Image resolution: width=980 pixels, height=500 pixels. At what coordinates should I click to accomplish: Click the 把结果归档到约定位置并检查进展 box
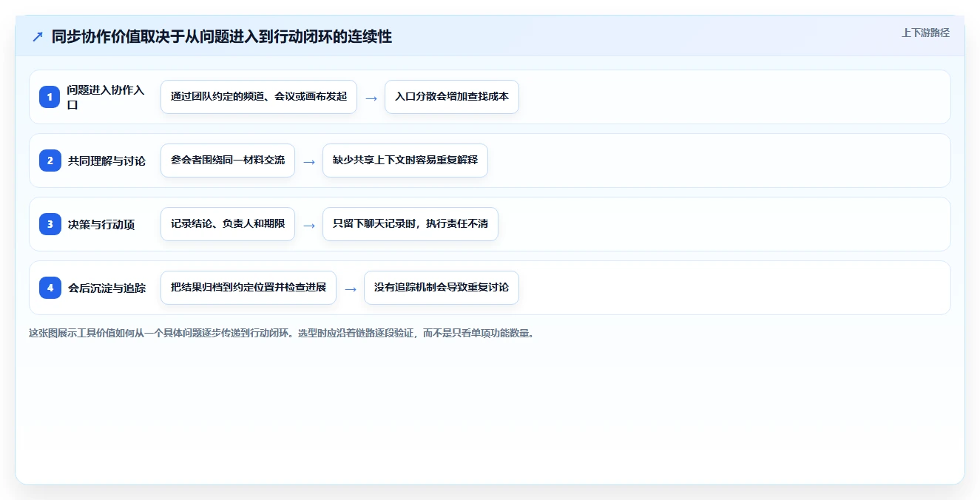click(x=249, y=288)
